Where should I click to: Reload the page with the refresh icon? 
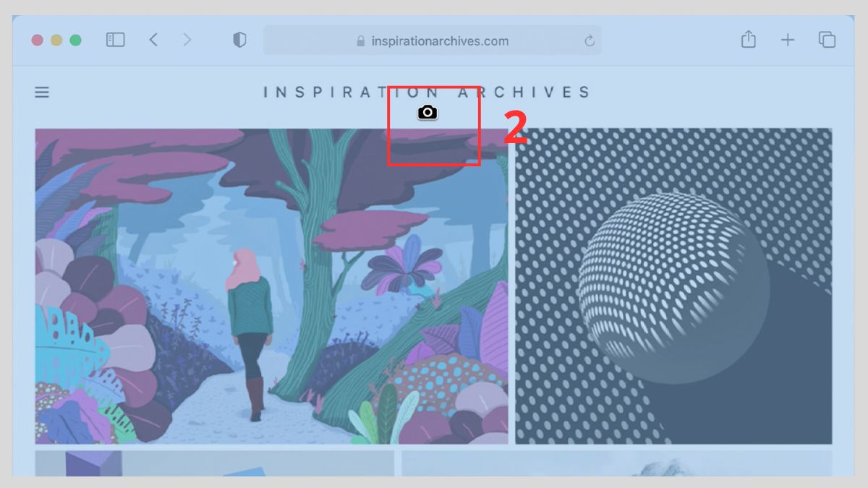point(590,41)
